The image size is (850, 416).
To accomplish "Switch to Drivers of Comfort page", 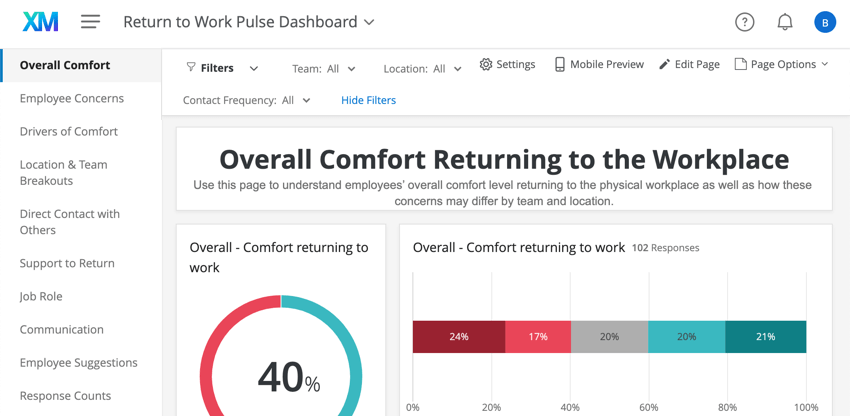I will [69, 131].
